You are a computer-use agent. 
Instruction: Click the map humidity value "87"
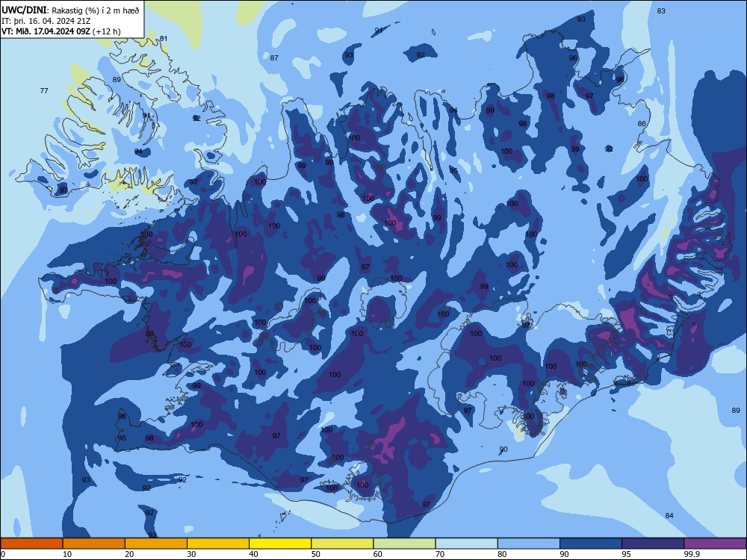point(274,58)
